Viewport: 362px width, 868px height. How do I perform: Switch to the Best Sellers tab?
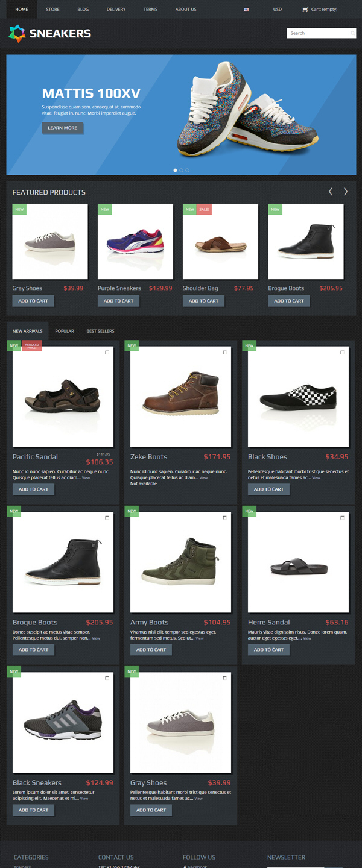[x=100, y=331]
